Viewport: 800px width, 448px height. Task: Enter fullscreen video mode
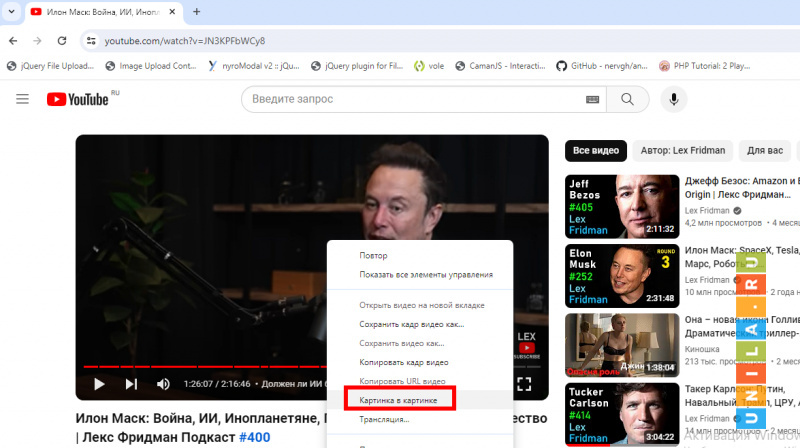point(524,383)
